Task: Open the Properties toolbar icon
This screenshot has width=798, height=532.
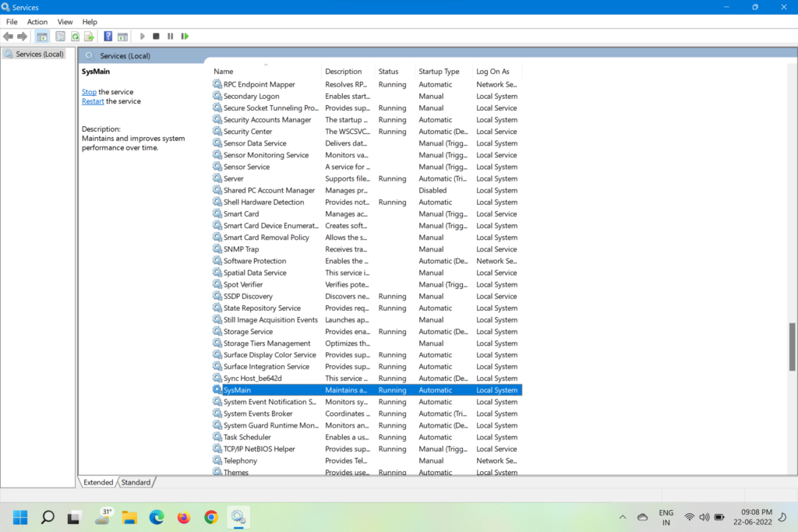Action: click(x=60, y=37)
